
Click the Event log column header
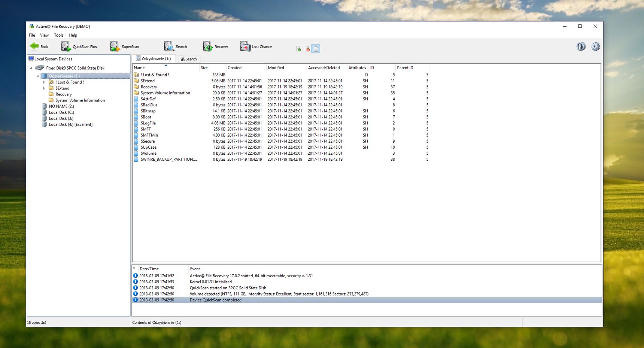[x=395, y=269]
